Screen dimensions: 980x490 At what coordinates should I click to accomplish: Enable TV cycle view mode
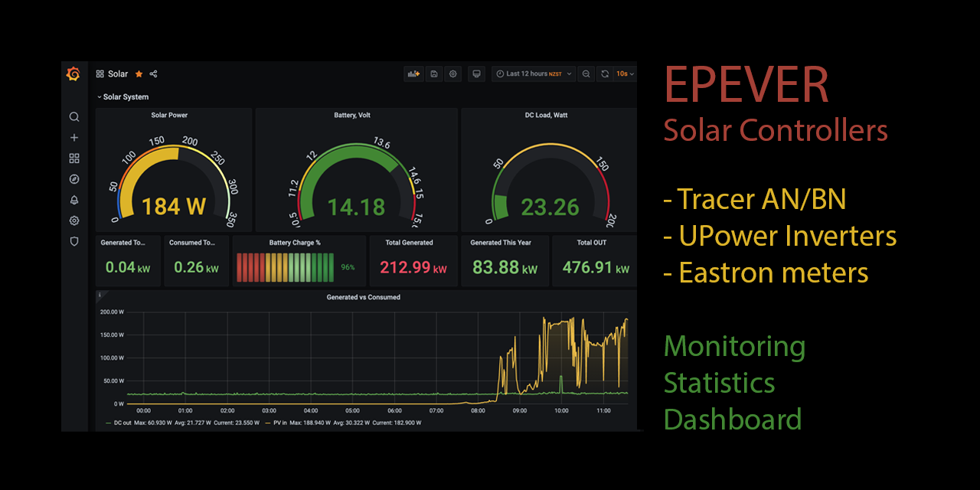pos(476,73)
